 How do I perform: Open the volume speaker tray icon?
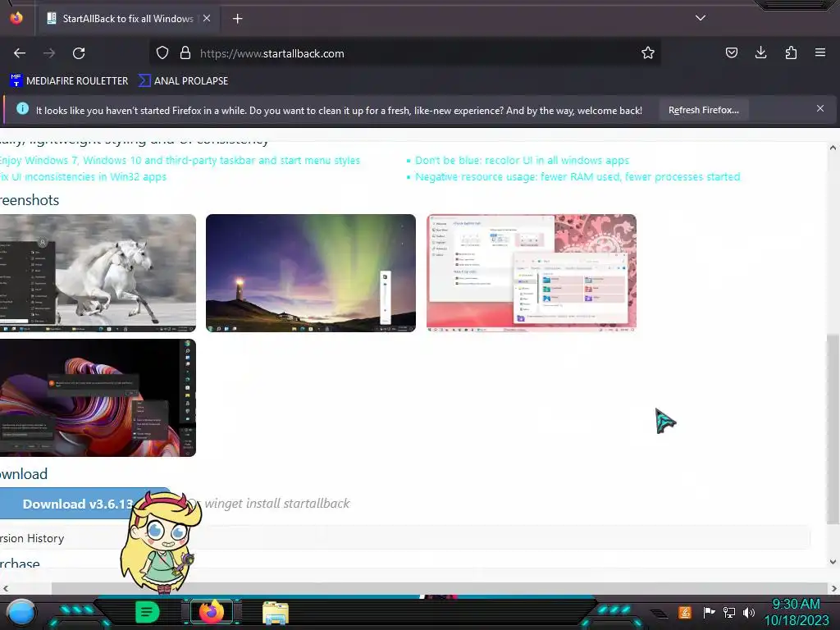click(x=749, y=612)
